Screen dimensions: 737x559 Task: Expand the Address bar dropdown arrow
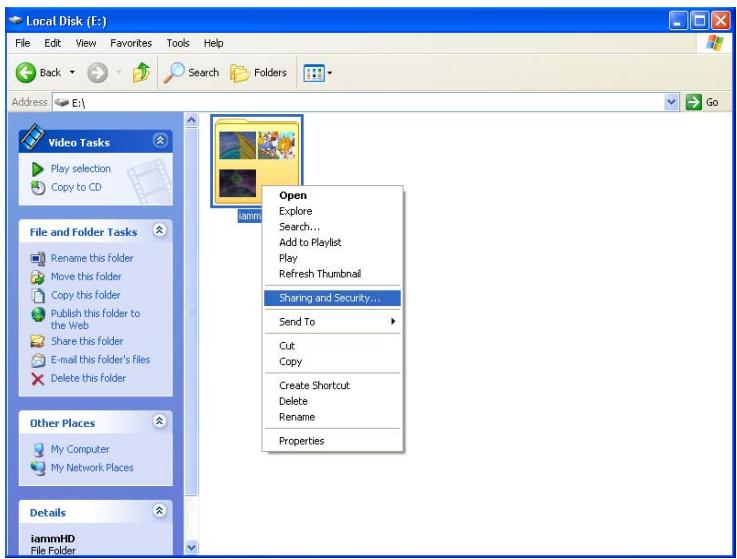tap(672, 101)
